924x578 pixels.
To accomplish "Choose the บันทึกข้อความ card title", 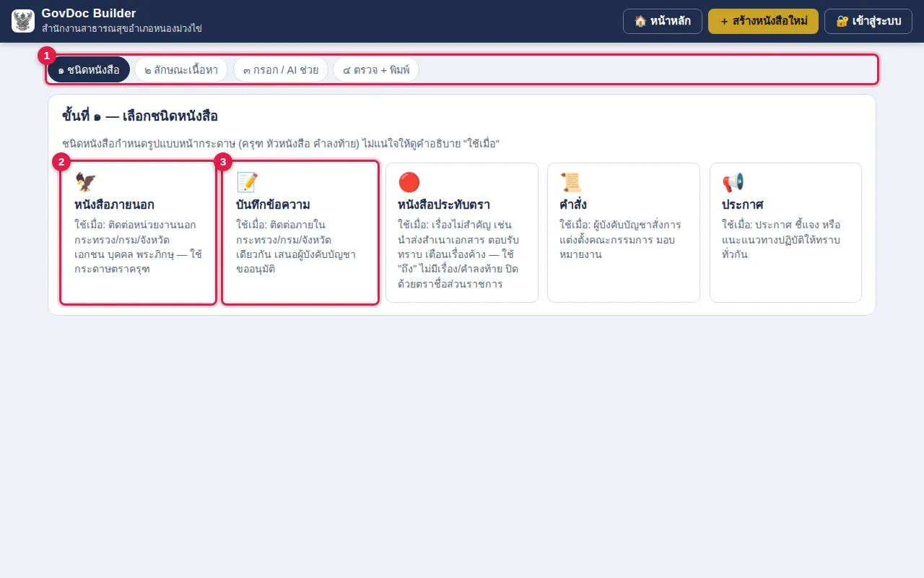I will [x=273, y=204].
